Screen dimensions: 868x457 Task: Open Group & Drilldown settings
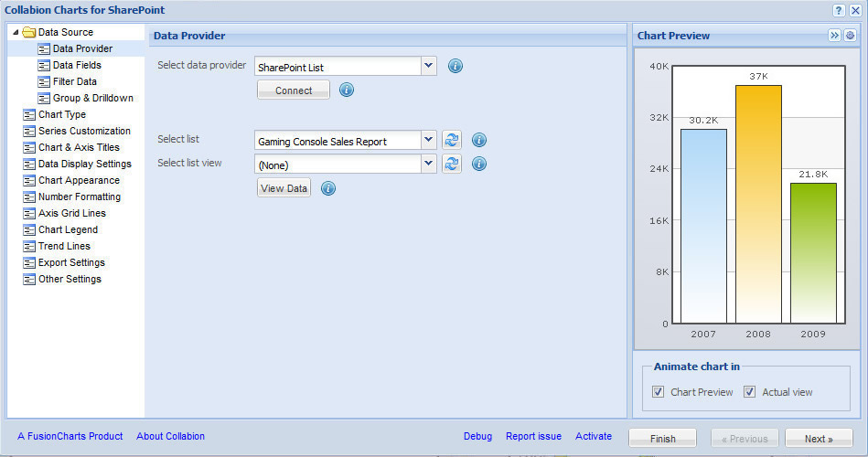93,98
